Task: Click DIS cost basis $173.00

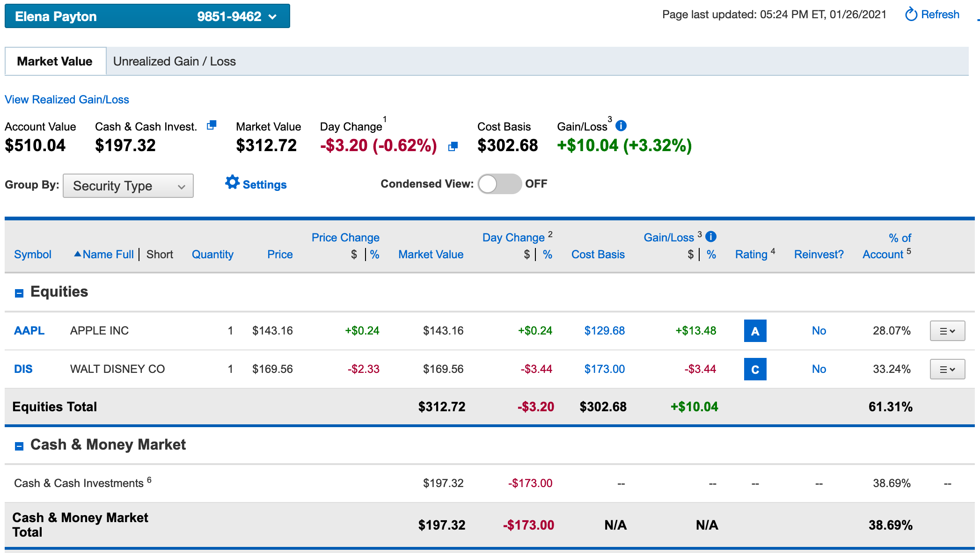Action: 604,369
